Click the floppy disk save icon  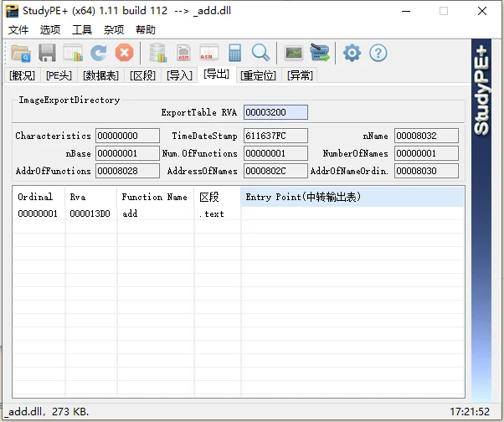(x=47, y=53)
